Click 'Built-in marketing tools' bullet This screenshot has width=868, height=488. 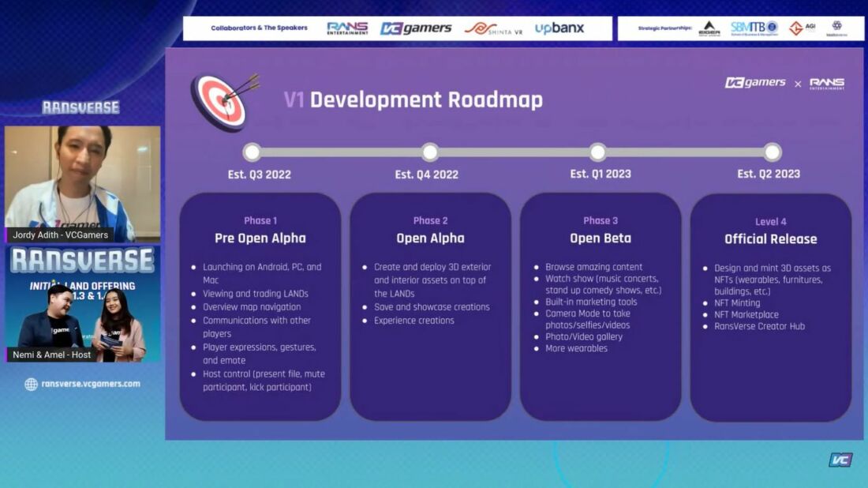pos(591,302)
